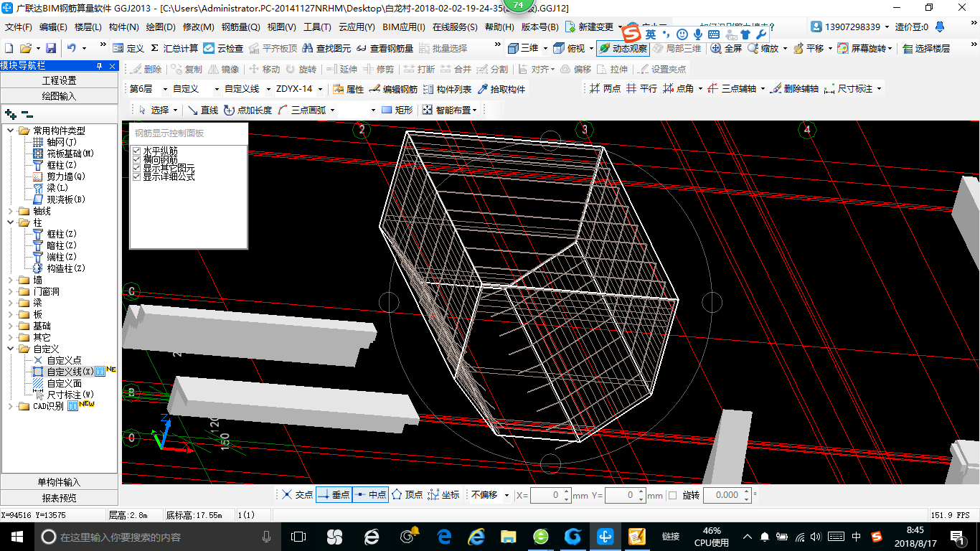
Task: Select the 点加长度 point-plus-length tool
Action: click(x=248, y=110)
